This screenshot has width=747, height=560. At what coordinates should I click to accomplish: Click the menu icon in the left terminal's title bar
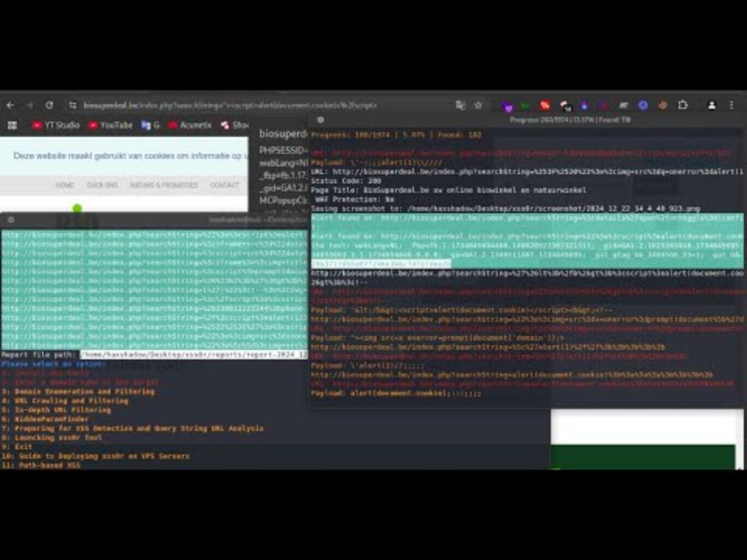pos(10,220)
